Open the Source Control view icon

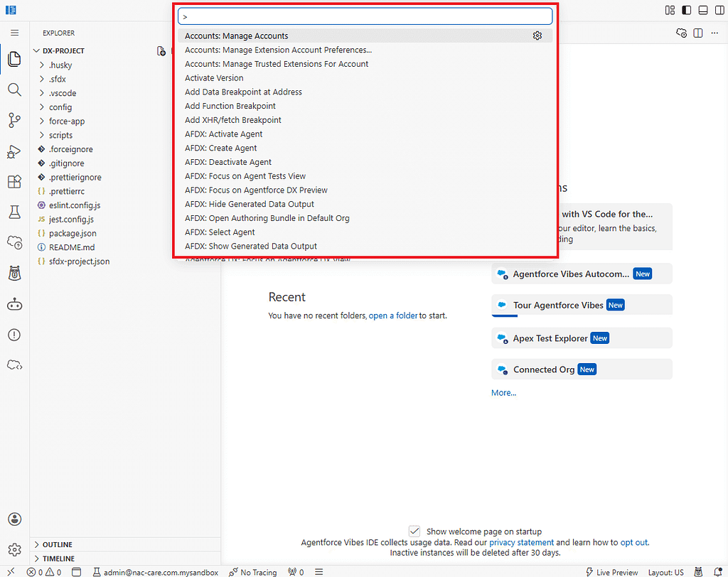point(14,120)
